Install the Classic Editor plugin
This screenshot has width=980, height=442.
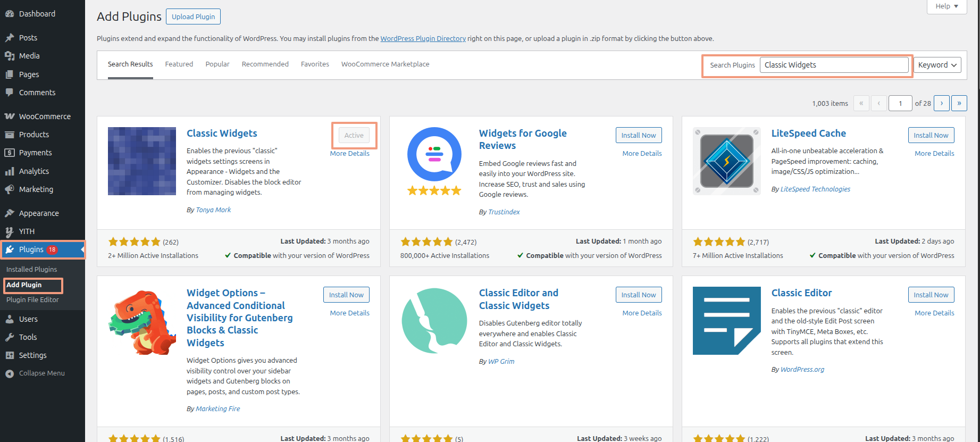tap(931, 295)
